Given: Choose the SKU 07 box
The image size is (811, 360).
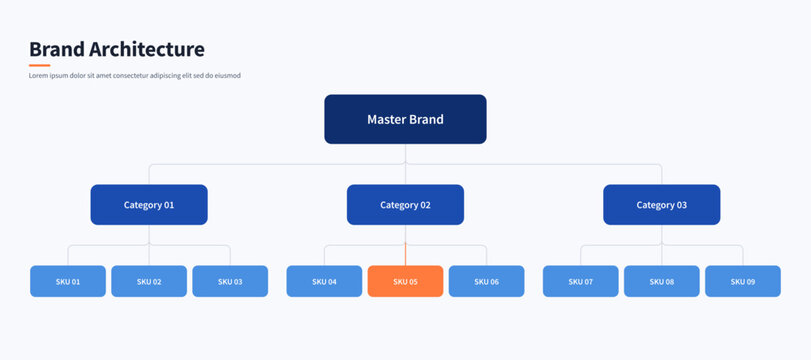Looking at the screenshot, I should (x=580, y=281).
